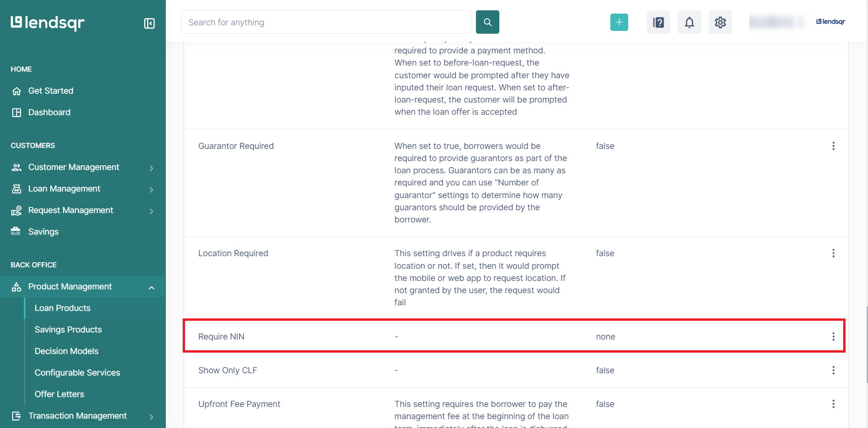Open options menu for Upfront Fee Payment row
The height and width of the screenshot is (428, 868).
(833, 404)
